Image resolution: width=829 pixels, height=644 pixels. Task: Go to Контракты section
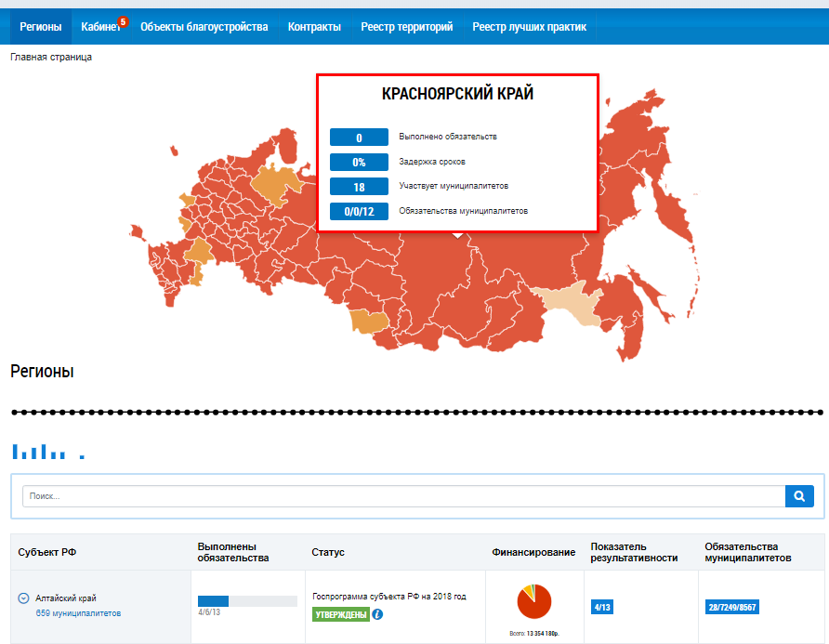[x=314, y=27]
